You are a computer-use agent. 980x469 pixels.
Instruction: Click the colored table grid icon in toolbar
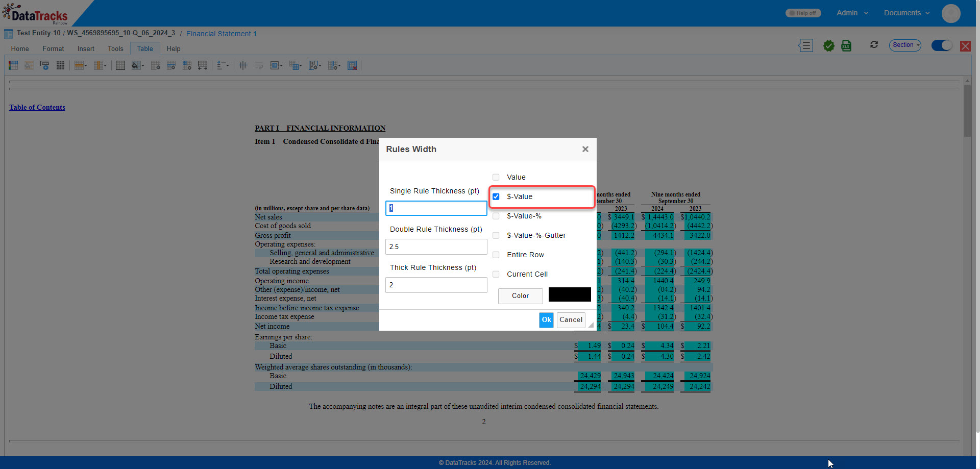click(13, 65)
